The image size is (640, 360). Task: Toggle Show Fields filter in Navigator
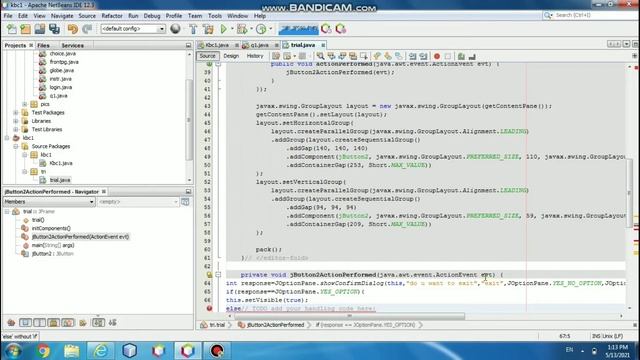25,323
